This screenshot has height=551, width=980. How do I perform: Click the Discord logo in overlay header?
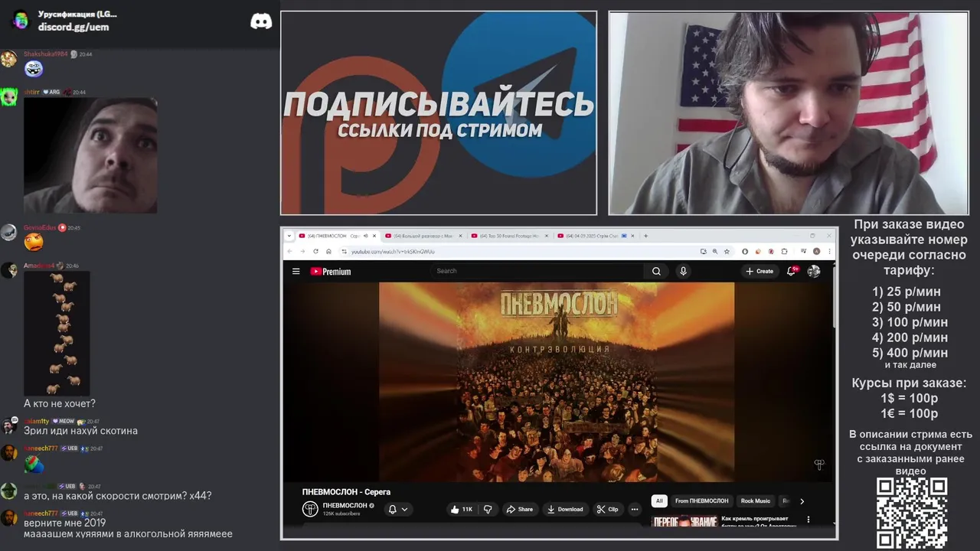(x=261, y=21)
